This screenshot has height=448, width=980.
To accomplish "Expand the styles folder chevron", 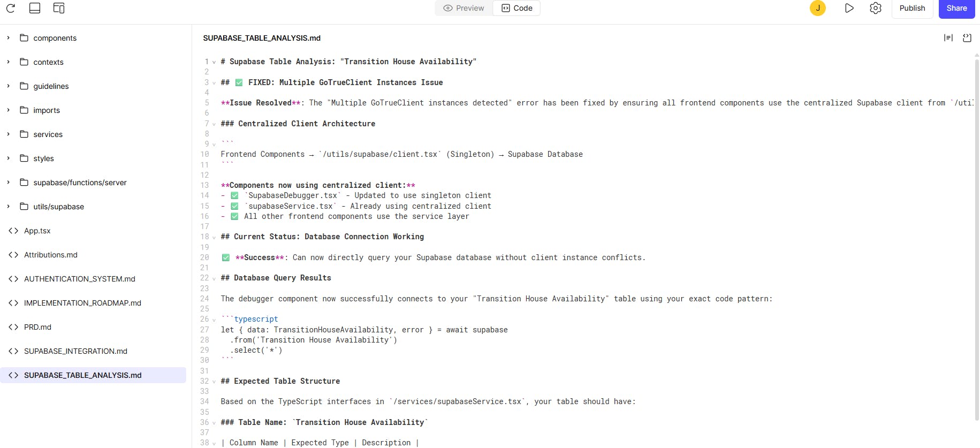I will click(8, 158).
